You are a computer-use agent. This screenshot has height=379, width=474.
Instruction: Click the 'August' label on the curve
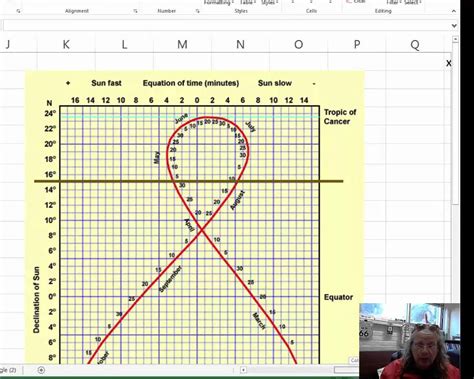point(238,200)
